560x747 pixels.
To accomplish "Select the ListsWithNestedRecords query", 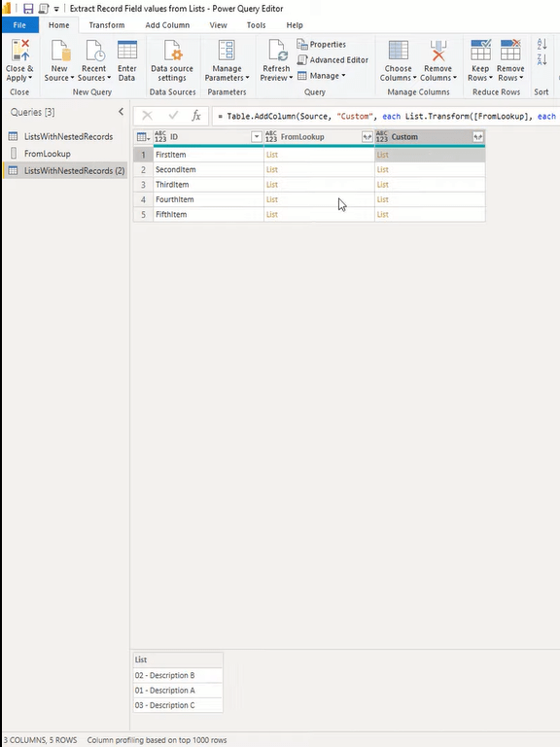I will (65, 137).
